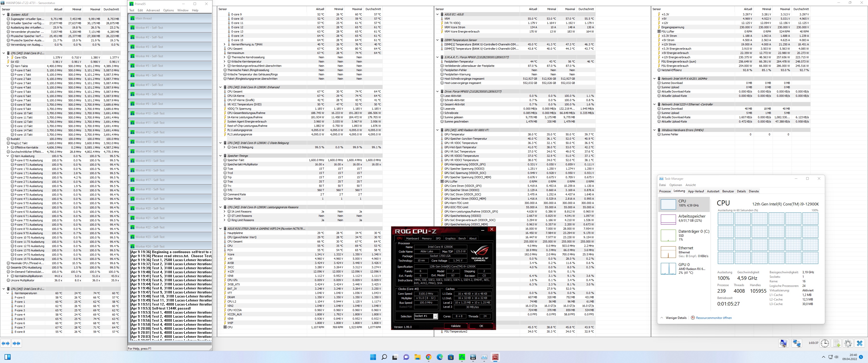868x363 pixels.
Task: Switch to Bench tab in CPU-Z
Action: tap(462, 238)
